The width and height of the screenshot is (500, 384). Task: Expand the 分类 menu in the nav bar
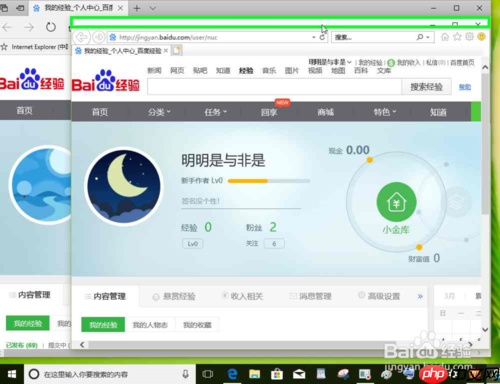click(x=159, y=112)
